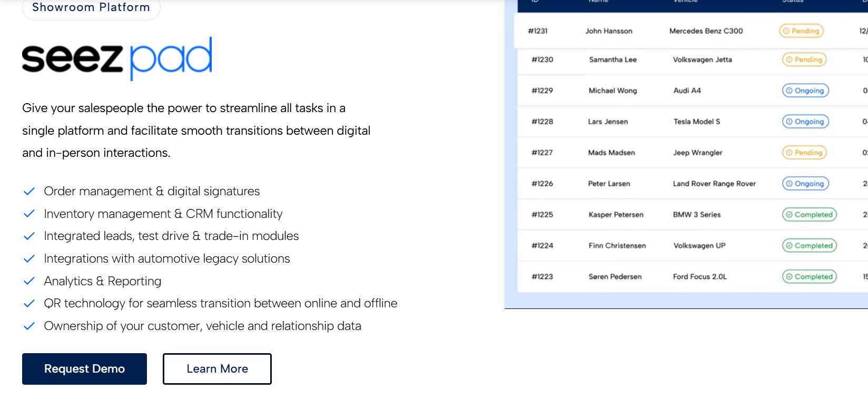Click checkmark beside Analytics & Reporting
Viewport: 868px width, 400px height.
29,281
